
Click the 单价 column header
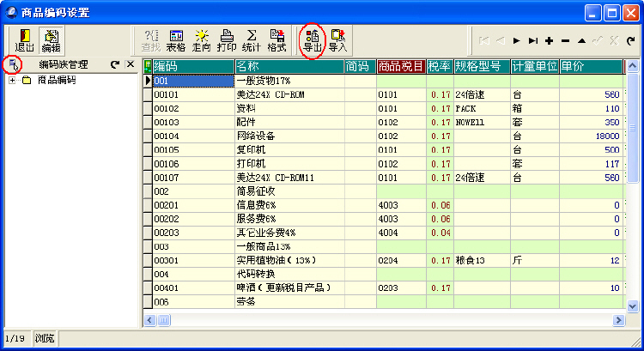click(x=591, y=66)
